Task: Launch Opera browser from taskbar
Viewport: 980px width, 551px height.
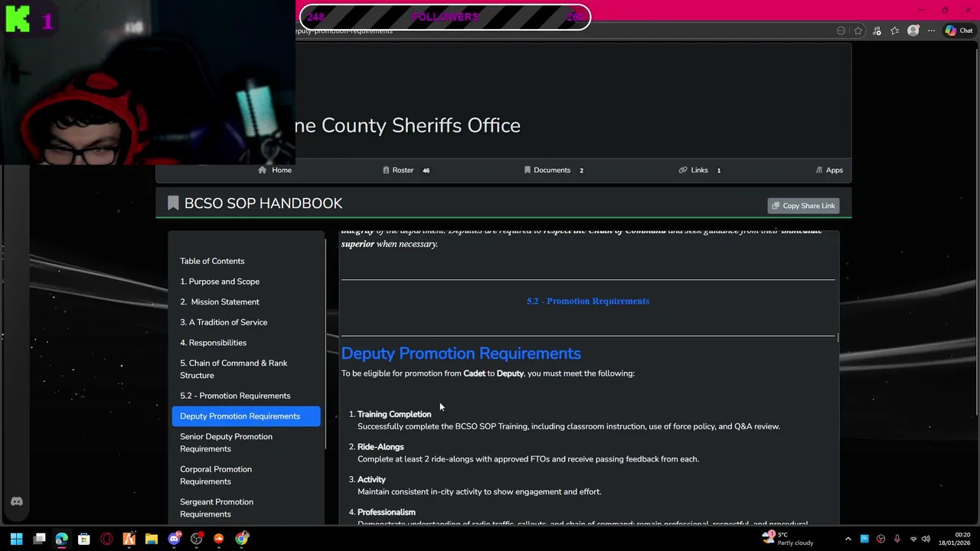Action: click(x=106, y=539)
